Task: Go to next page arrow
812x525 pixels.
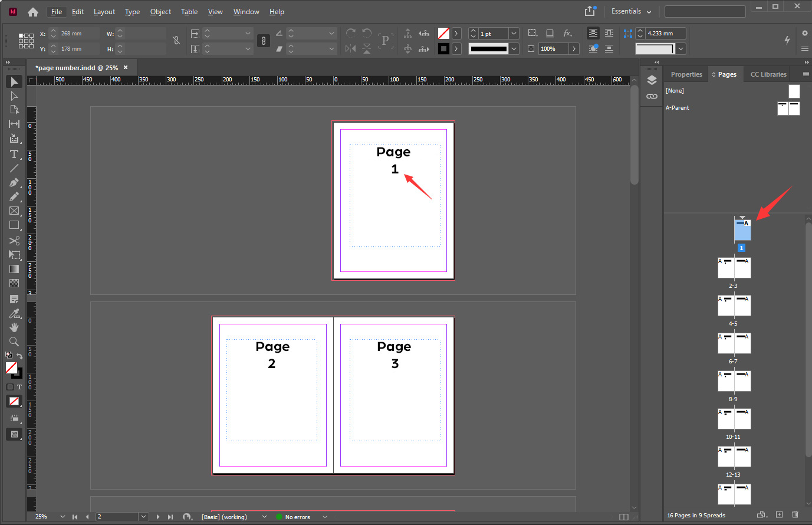Action: [158, 517]
